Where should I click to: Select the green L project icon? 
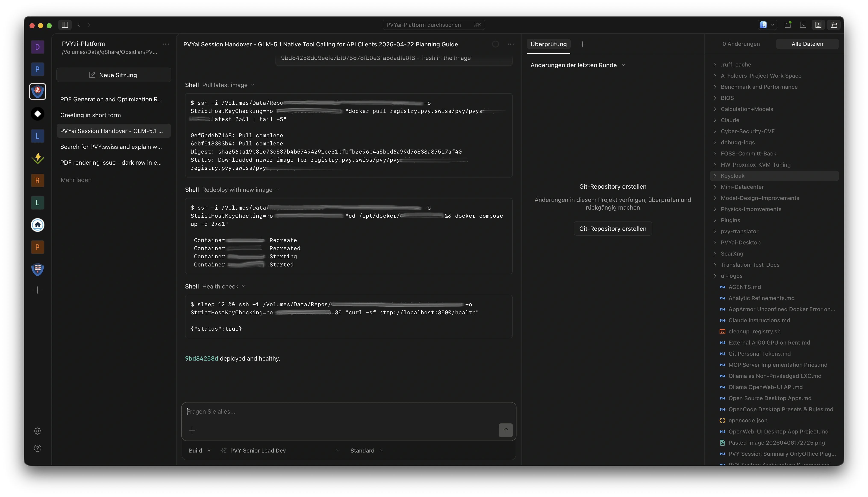(38, 203)
